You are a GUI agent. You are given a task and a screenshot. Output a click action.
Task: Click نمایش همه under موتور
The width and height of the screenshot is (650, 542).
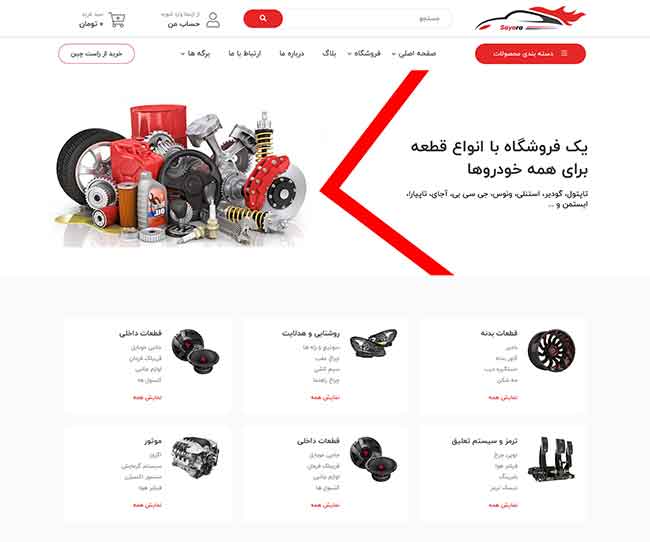147,505
